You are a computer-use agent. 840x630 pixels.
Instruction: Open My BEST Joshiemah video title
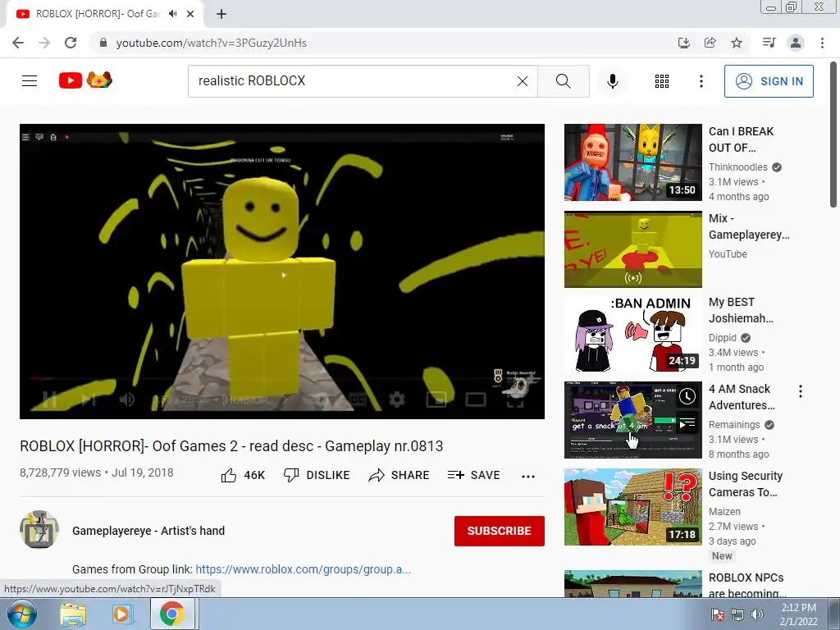coord(741,310)
